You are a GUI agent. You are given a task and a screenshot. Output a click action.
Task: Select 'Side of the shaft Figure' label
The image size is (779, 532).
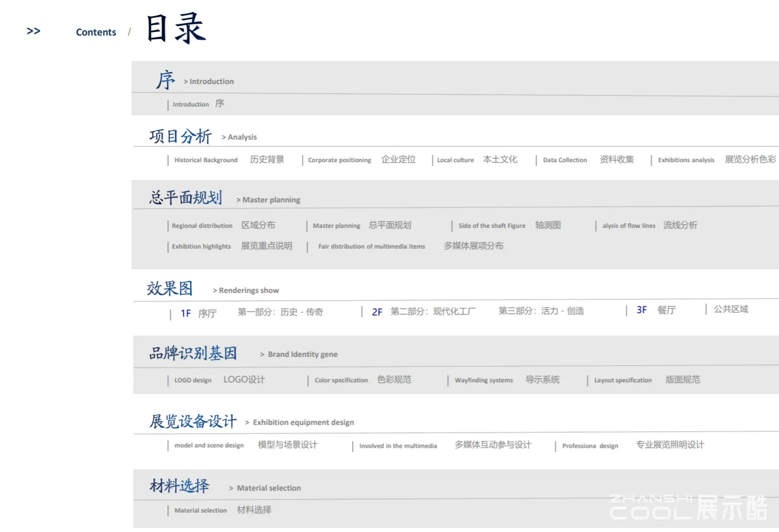[x=492, y=226]
